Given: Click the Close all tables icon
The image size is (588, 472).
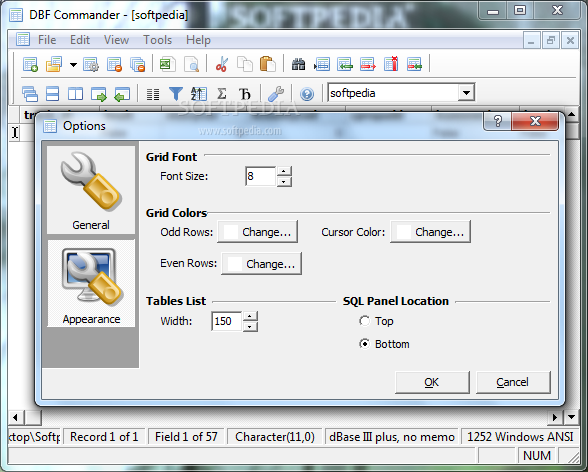Looking at the screenshot, I should tap(138, 64).
